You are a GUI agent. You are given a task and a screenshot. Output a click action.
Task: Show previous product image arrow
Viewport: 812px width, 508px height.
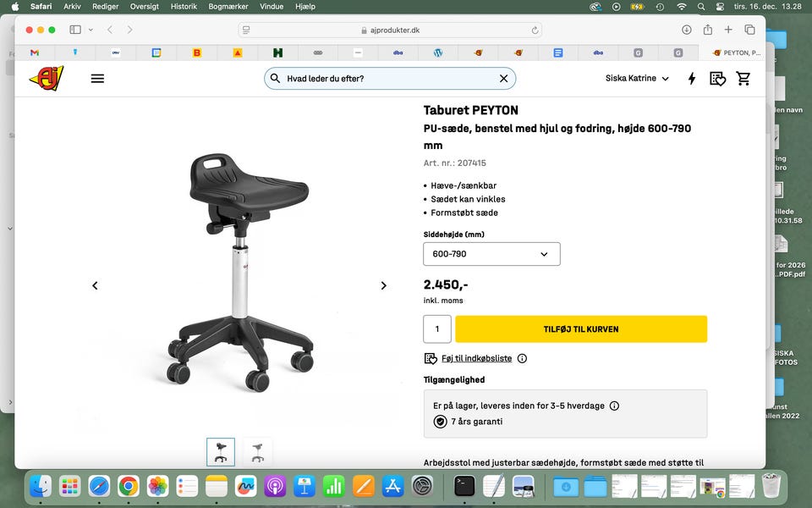pos(95,285)
